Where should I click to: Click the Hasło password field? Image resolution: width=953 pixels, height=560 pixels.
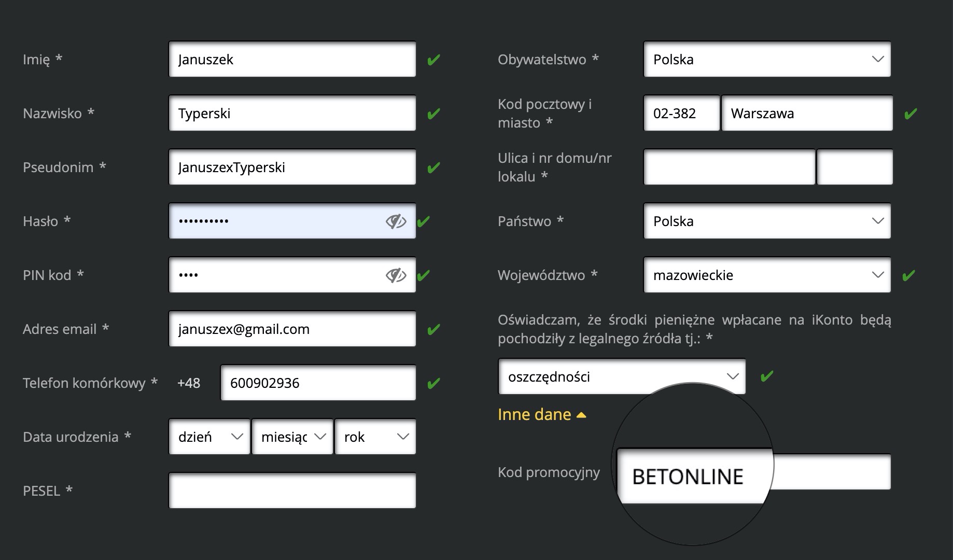pos(292,221)
